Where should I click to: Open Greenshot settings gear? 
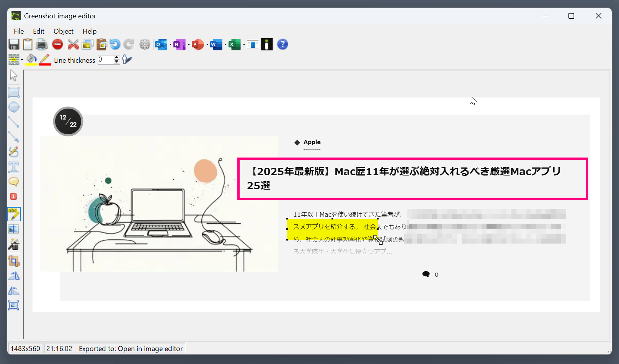[x=145, y=44]
